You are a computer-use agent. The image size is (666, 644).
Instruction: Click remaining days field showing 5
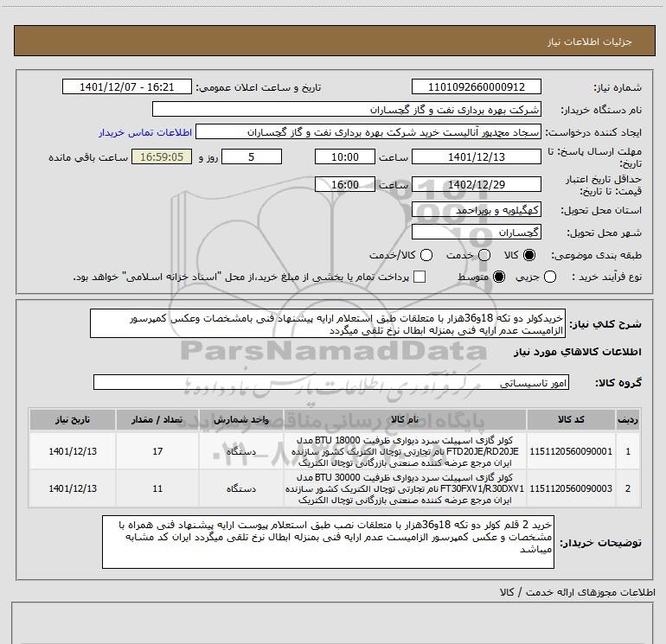point(252,156)
